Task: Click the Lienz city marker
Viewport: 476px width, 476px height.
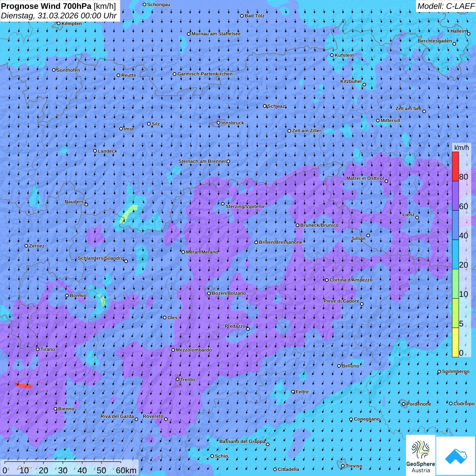Action: (x=417, y=218)
